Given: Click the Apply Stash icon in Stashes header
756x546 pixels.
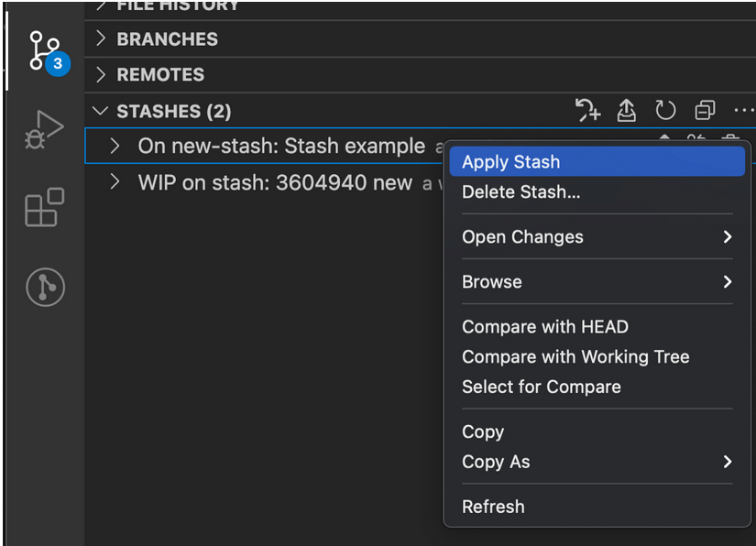Looking at the screenshot, I should (587, 110).
